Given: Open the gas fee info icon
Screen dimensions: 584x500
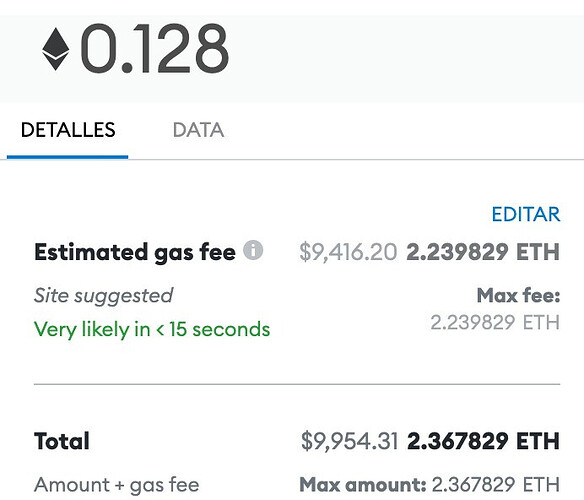Looking at the screenshot, I should [x=253, y=250].
